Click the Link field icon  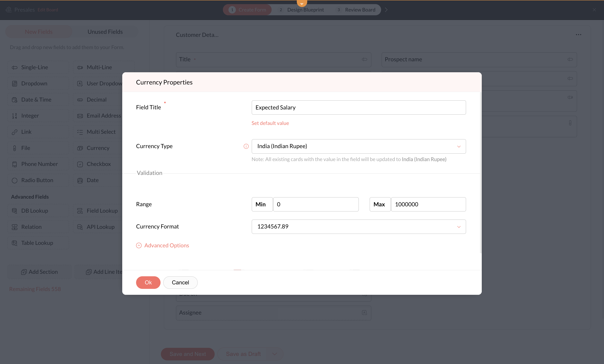tap(14, 132)
